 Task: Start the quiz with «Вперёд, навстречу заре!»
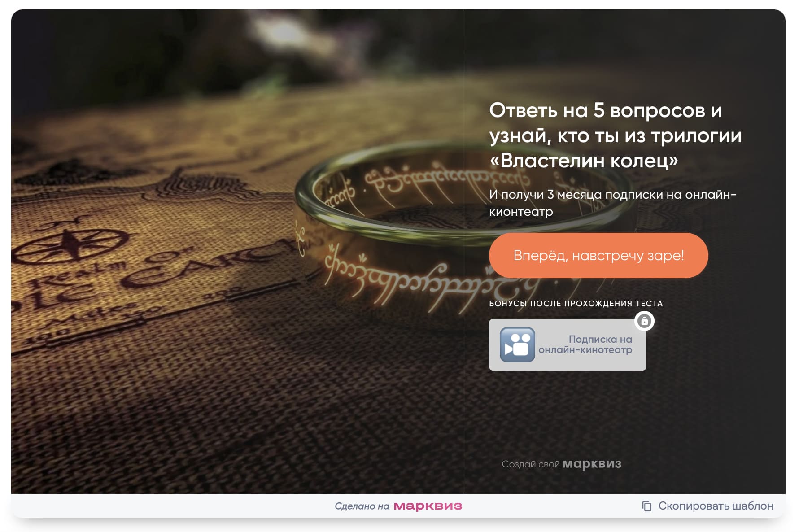pyautogui.click(x=598, y=255)
